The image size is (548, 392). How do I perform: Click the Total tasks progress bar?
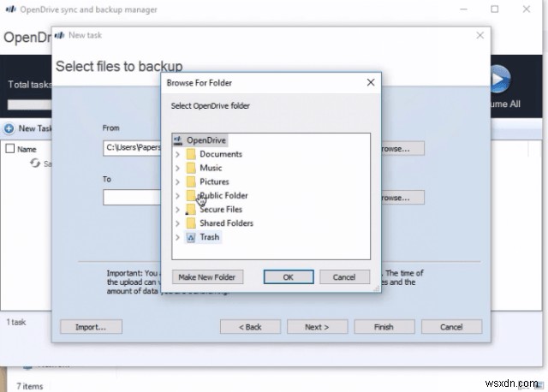(x=30, y=104)
